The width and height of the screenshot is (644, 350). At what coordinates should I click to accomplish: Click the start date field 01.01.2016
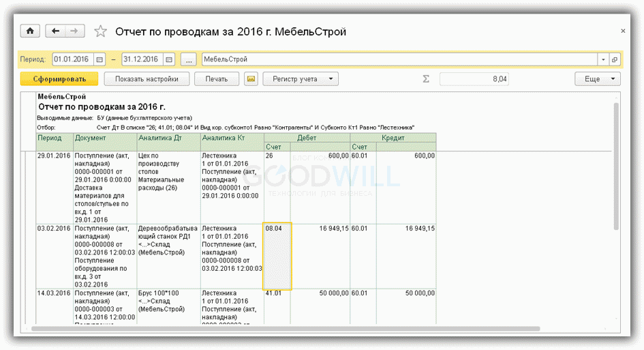point(72,59)
